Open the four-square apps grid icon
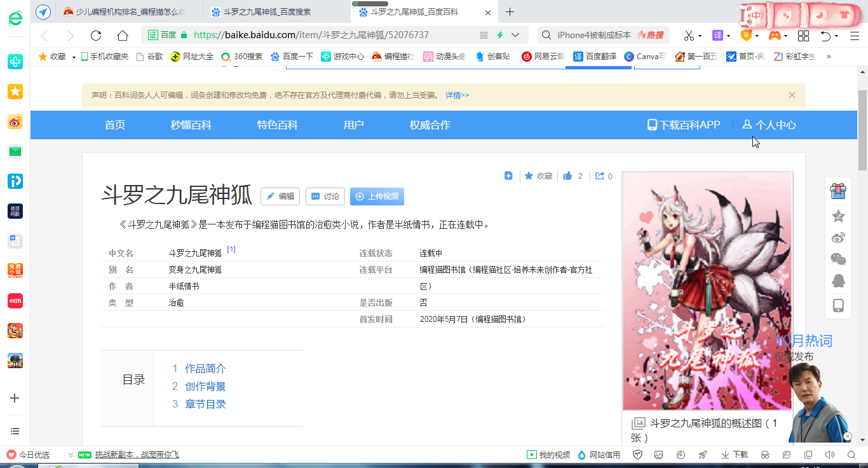The width and height of the screenshot is (868, 468). tap(803, 36)
